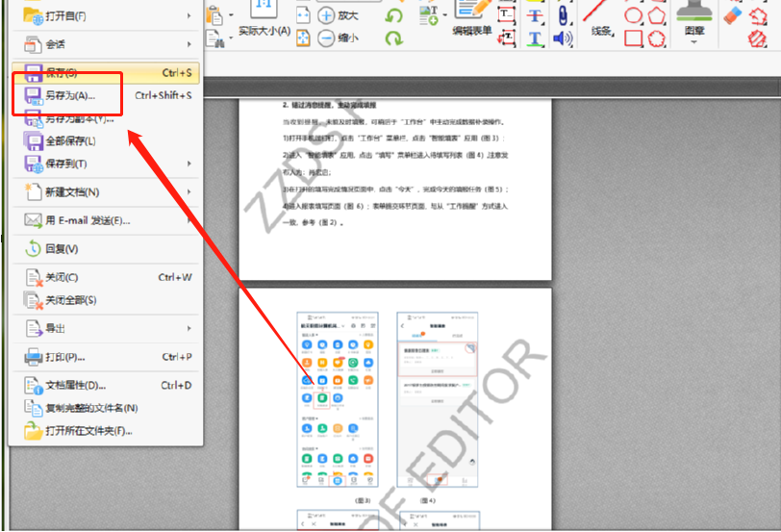Viewport: 781px width, 532px height.
Task: Open 文档属性(D)... document properties
Action: [75, 386]
